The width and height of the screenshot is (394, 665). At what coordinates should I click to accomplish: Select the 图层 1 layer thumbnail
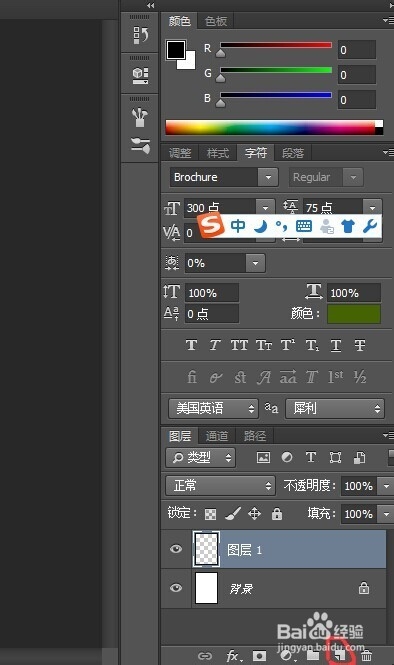[x=207, y=549]
